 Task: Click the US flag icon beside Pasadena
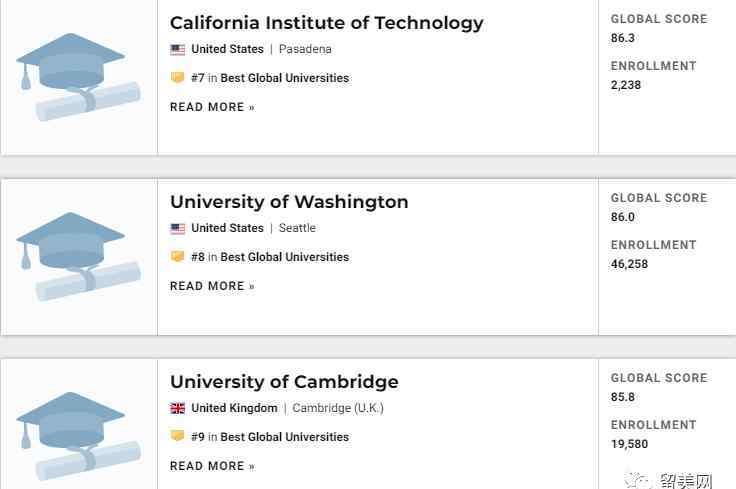pos(177,49)
